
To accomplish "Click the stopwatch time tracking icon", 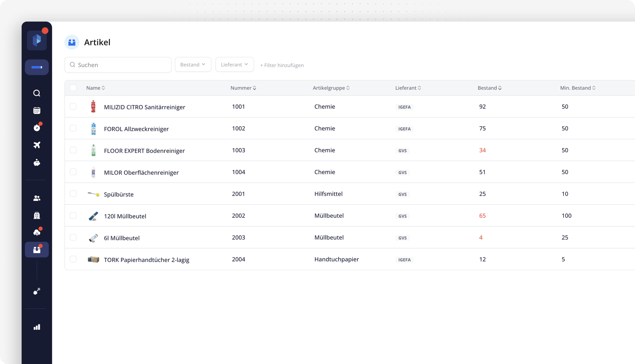I will point(37,128).
